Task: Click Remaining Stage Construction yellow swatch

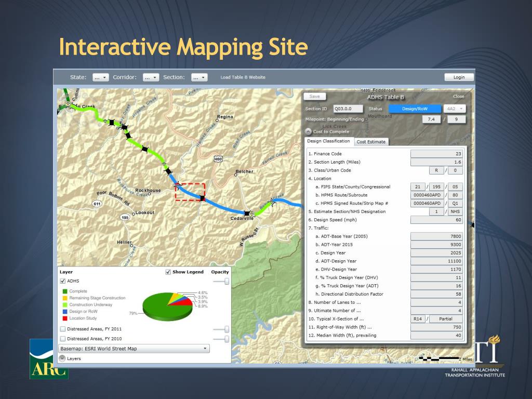Action: click(x=65, y=298)
